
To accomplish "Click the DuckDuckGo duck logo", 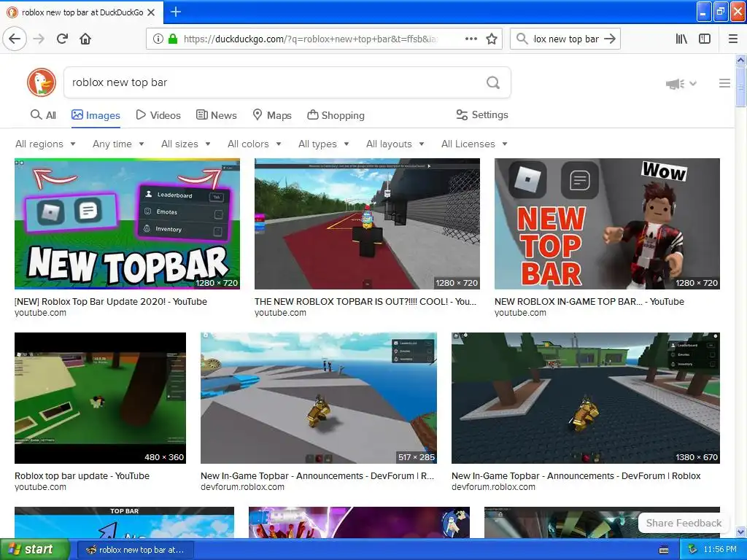I will tap(42, 82).
